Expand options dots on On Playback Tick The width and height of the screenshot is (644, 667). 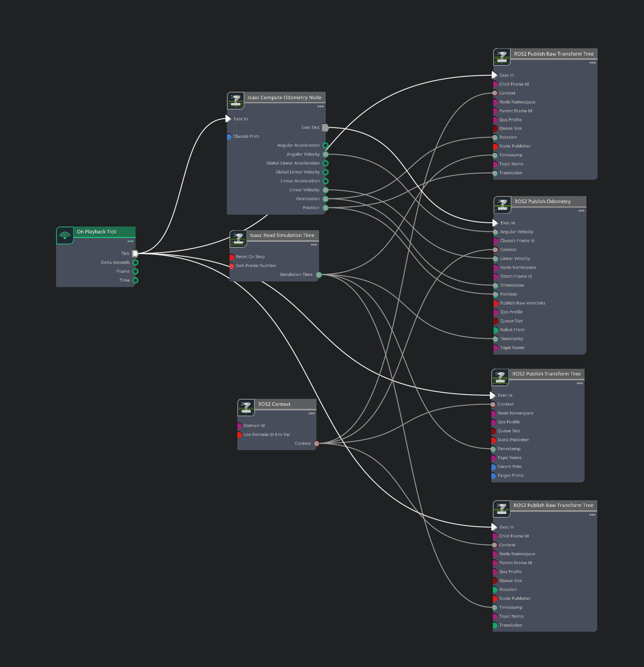(x=130, y=241)
